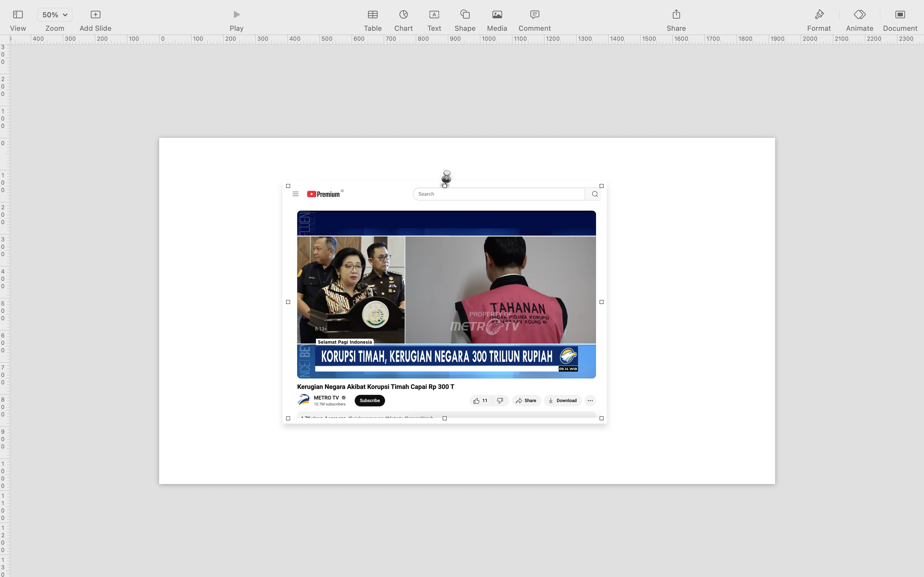
Task: Add a Comment to slide
Action: (534, 15)
